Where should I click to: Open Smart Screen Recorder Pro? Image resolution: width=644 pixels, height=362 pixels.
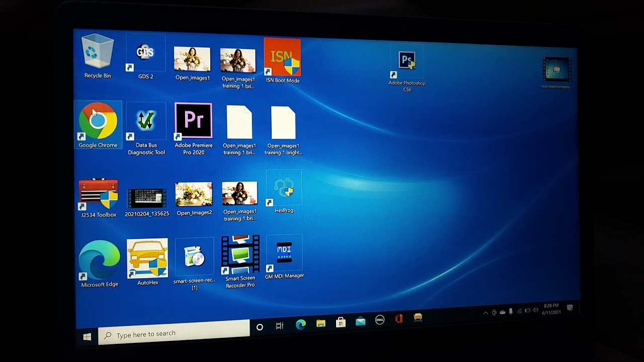(240, 262)
